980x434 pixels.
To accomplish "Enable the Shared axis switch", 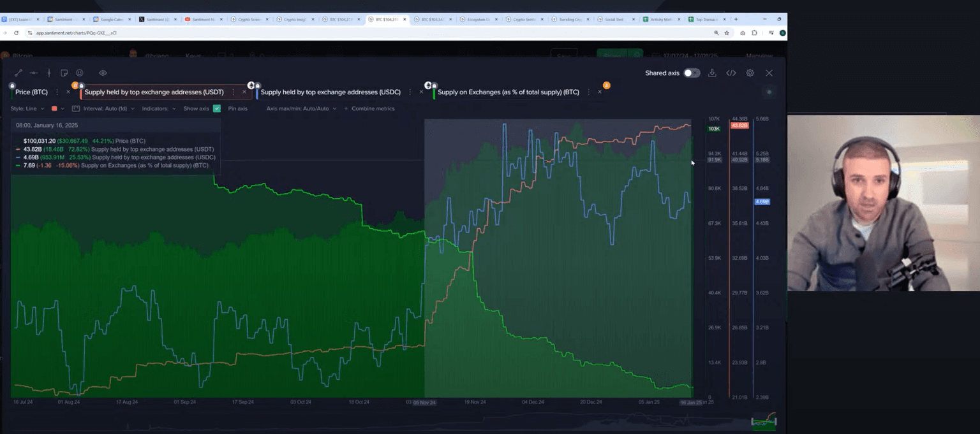I will pyautogui.click(x=691, y=73).
